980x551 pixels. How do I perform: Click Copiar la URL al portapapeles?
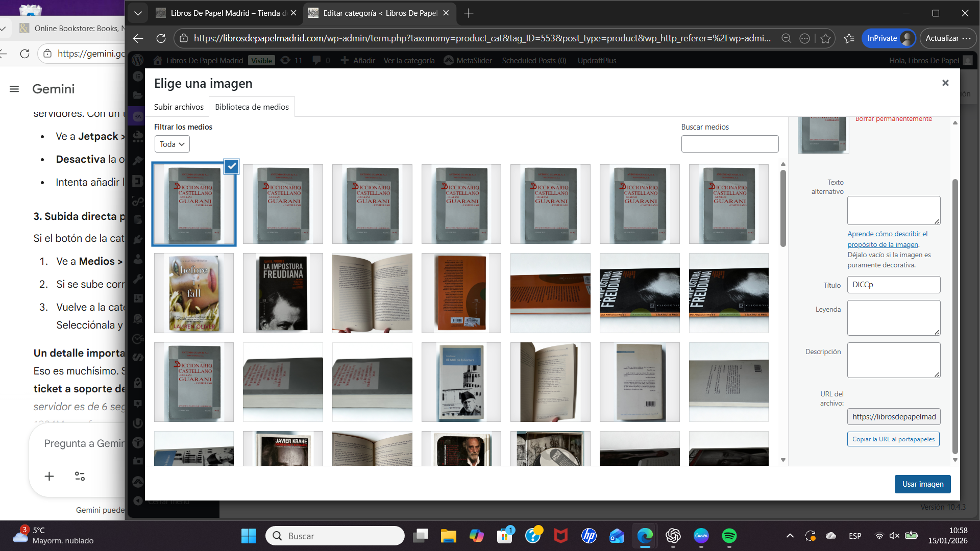[893, 439]
